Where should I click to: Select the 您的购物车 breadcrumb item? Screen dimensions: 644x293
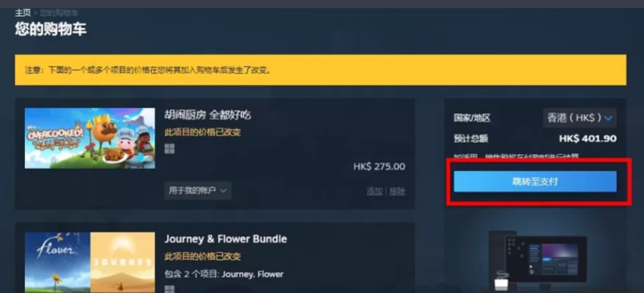pyautogui.click(x=59, y=13)
